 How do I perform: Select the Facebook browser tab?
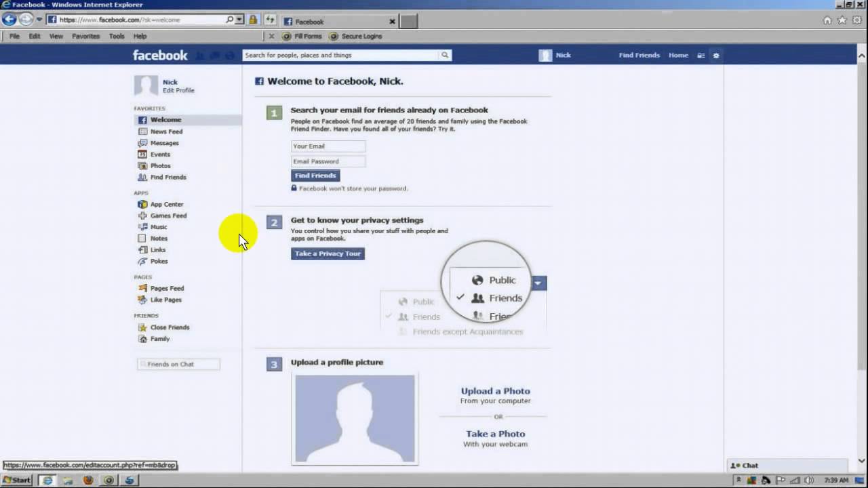pos(339,22)
